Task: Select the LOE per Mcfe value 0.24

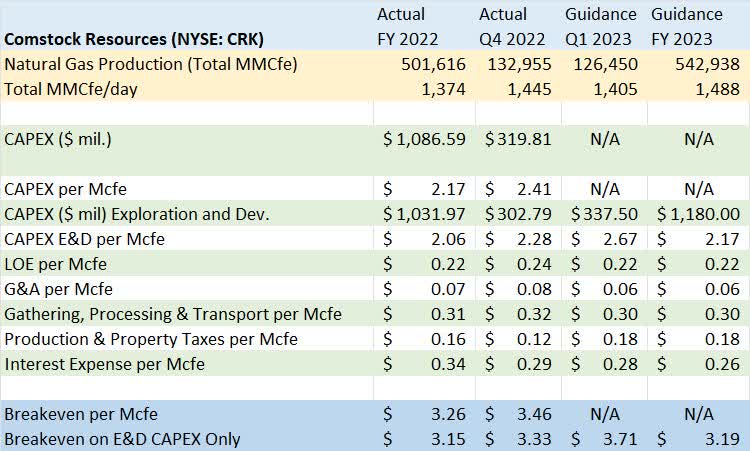Action: (x=534, y=264)
